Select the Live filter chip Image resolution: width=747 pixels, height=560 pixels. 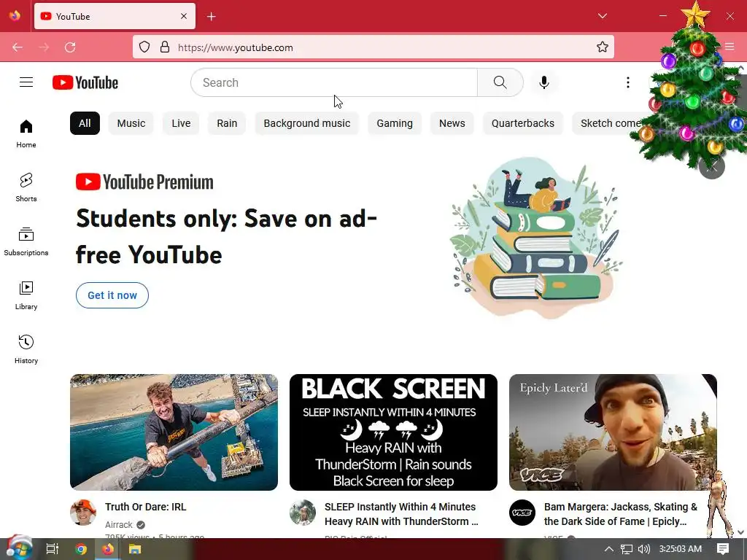coord(181,123)
